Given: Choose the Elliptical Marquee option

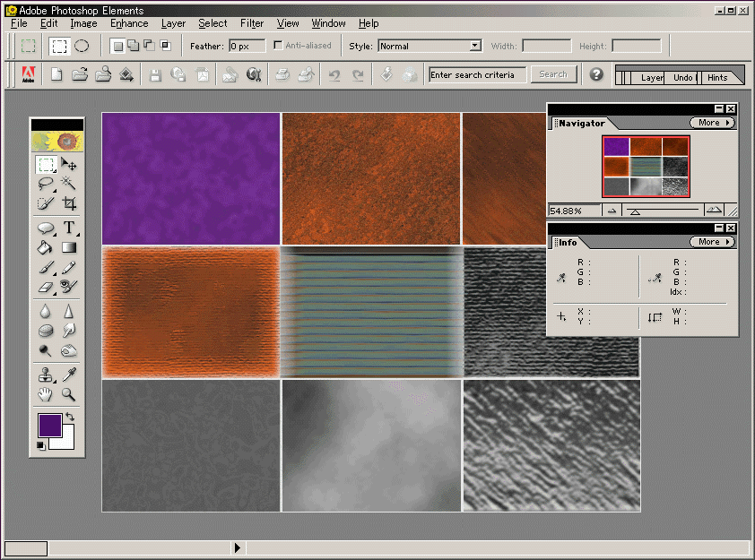Looking at the screenshot, I should coord(82,46).
